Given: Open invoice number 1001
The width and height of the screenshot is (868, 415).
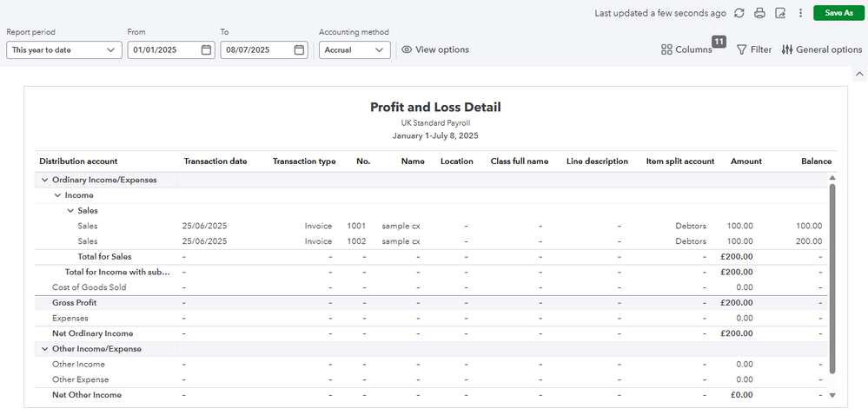Looking at the screenshot, I should [x=356, y=226].
